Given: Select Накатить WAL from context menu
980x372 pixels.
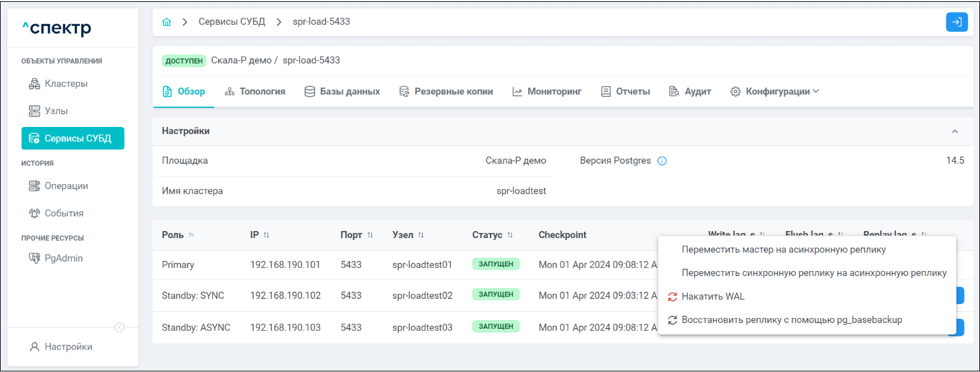Looking at the screenshot, I should pos(712,296).
